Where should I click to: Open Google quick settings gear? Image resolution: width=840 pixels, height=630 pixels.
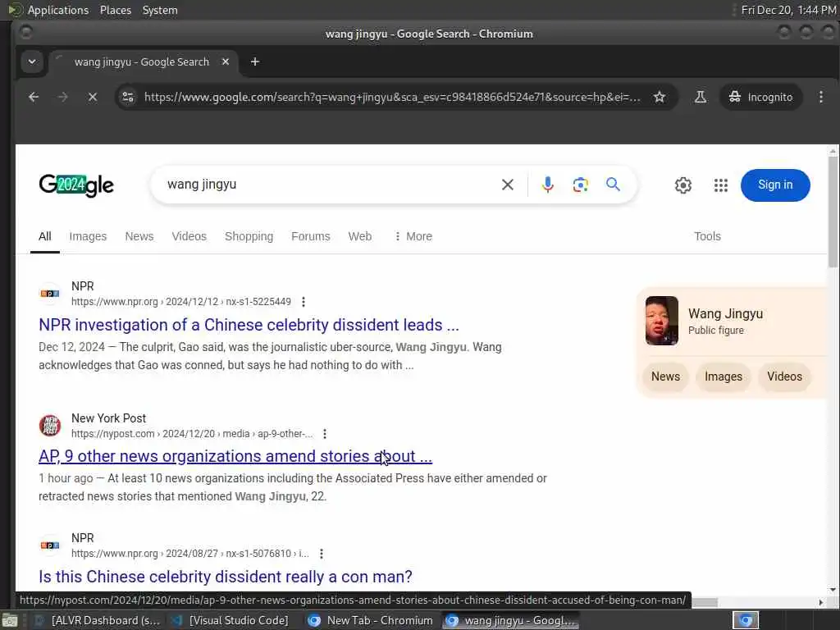683,185
